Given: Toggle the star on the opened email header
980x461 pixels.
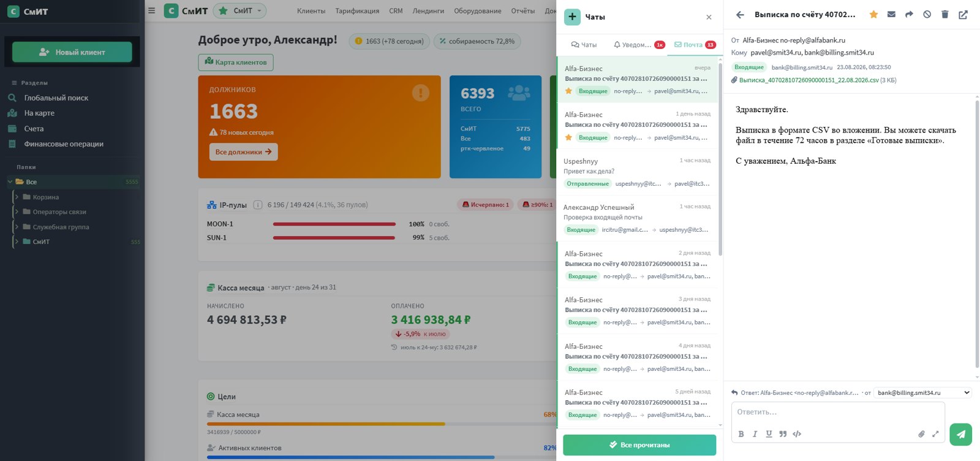Looking at the screenshot, I should tap(873, 14).
